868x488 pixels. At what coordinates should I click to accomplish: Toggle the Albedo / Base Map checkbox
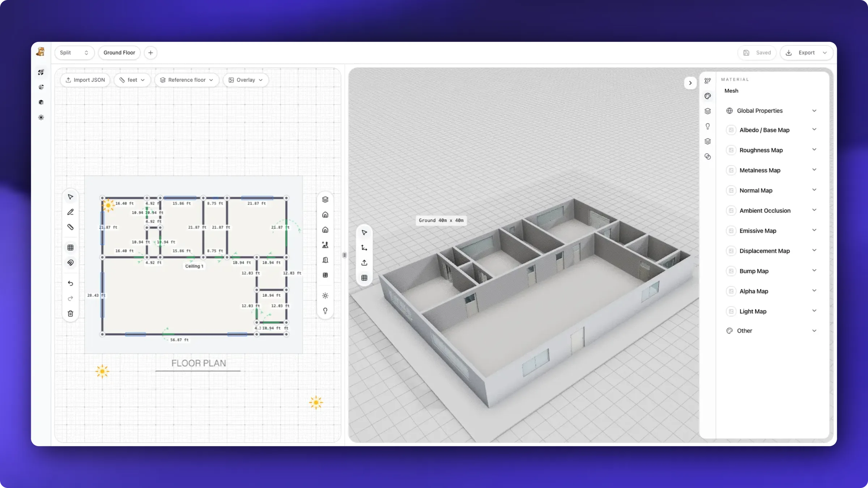tap(731, 130)
